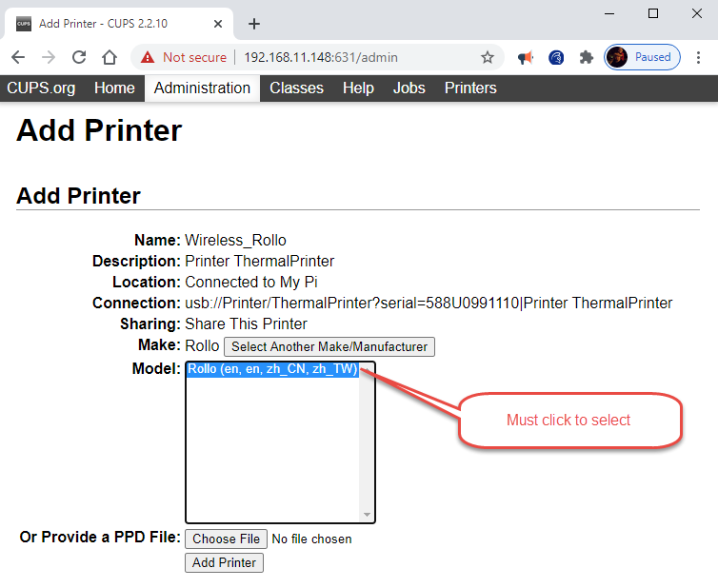Open the CUPS.org navigation link
Image resolution: width=718 pixels, height=588 pixels.
point(41,88)
